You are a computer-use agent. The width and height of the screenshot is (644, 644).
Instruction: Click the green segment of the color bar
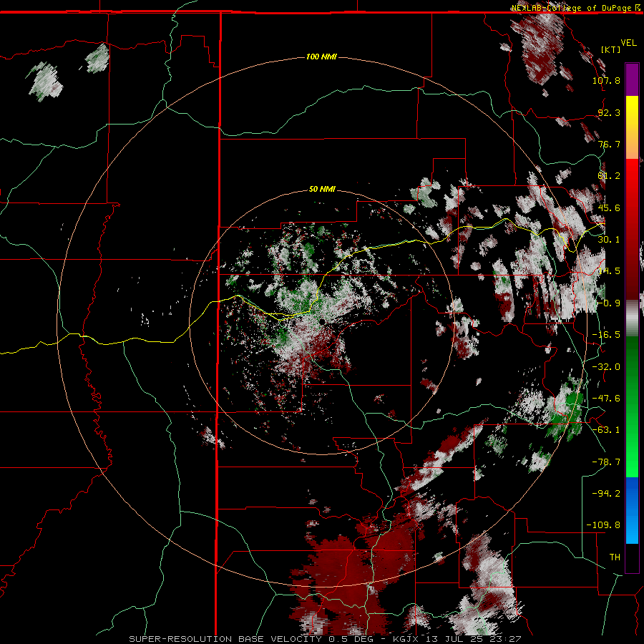pyautogui.click(x=632, y=406)
